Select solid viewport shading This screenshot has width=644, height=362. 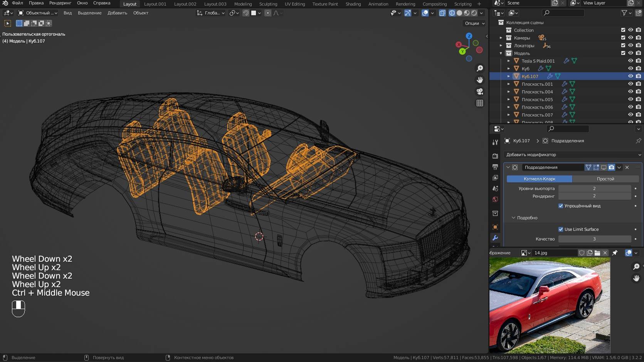459,13
